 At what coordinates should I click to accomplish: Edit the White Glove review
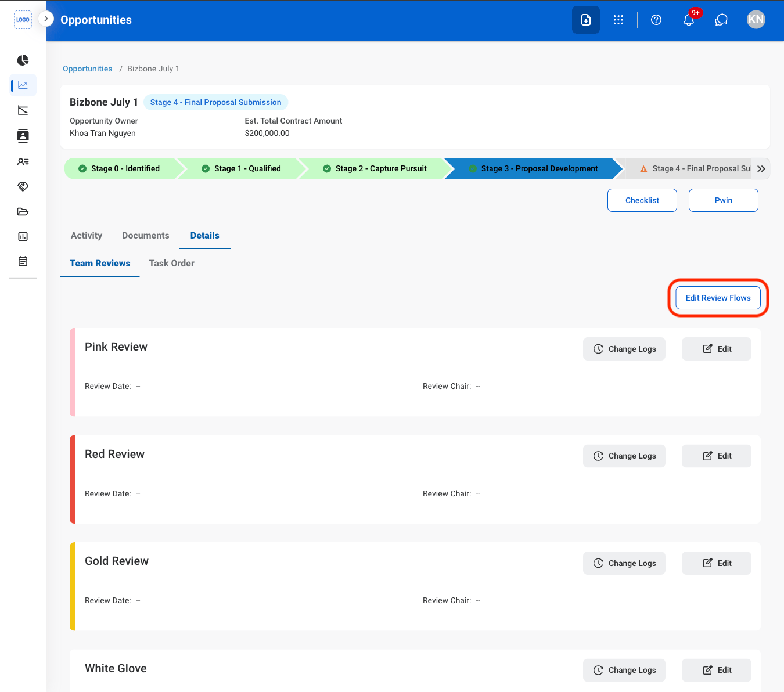pyautogui.click(x=717, y=670)
